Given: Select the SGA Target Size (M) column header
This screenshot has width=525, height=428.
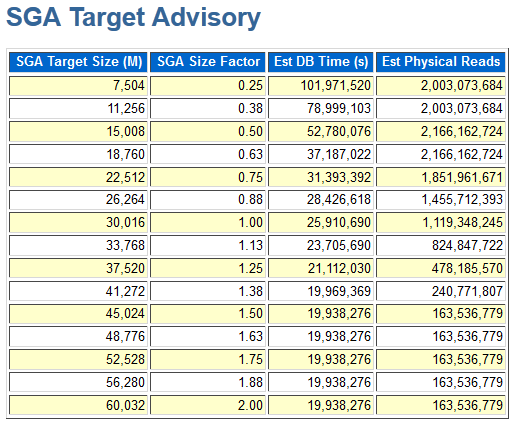Looking at the screenshot, I should click(x=78, y=62).
